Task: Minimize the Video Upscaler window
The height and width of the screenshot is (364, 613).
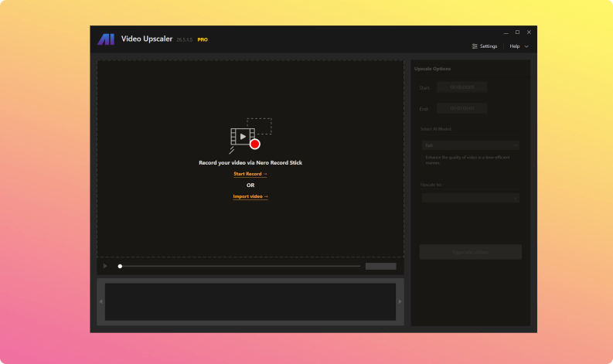Action: coord(506,32)
